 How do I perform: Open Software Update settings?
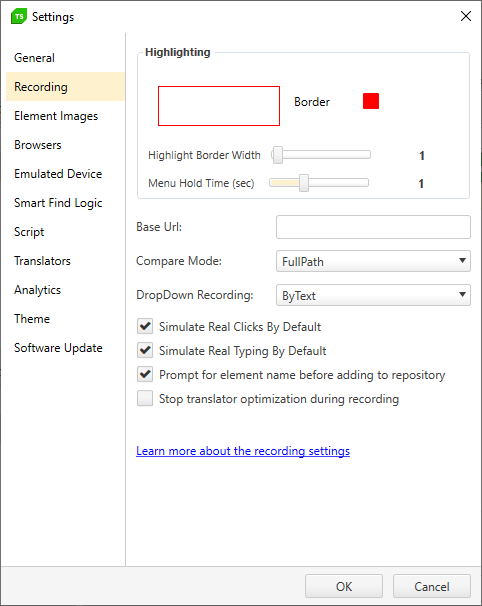[x=65, y=347]
